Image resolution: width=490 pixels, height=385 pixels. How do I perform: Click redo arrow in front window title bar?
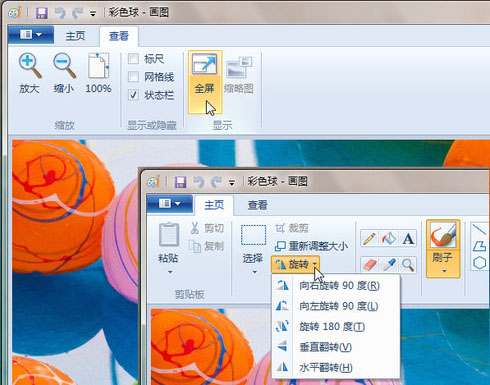216,182
